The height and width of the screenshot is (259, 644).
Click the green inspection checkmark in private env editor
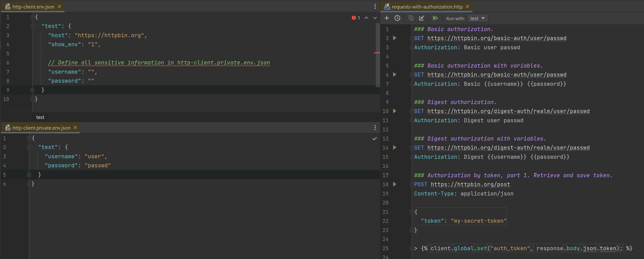[x=374, y=138]
